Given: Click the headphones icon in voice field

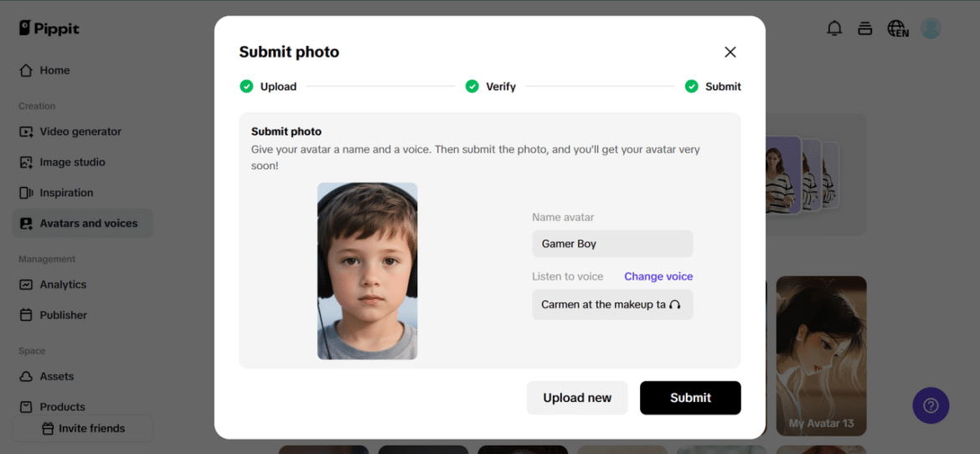Looking at the screenshot, I should [x=675, y=305].
